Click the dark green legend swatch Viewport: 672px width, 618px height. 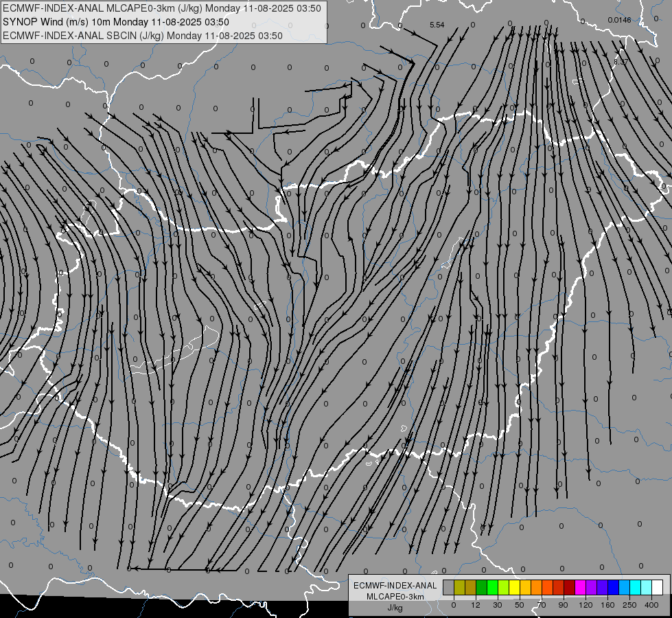pos(482,587)
